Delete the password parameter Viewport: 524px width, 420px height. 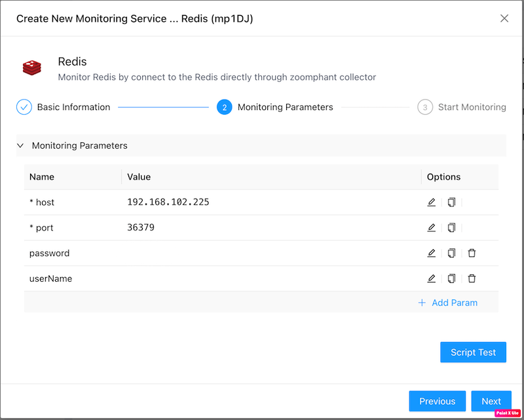[x=472, y=253]
